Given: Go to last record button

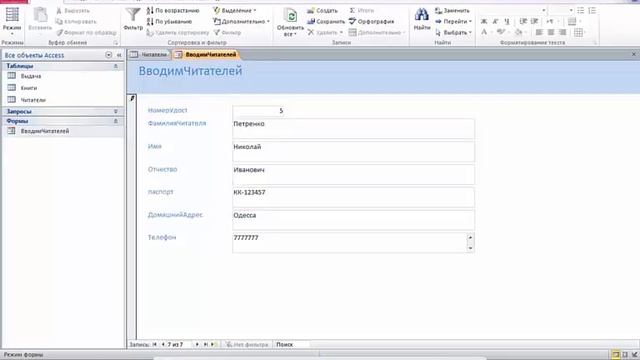Looking at the screenshot, I should tap(206, 344).
